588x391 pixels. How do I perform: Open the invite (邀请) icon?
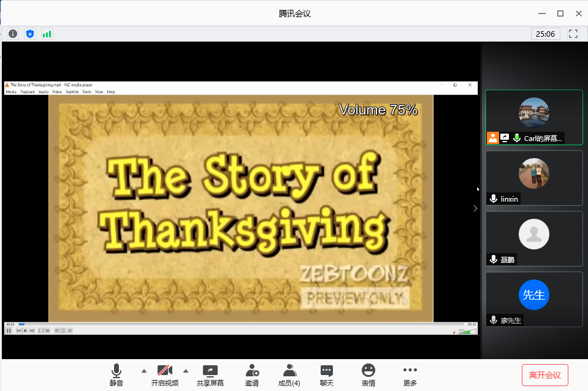[x=252, y=374]
